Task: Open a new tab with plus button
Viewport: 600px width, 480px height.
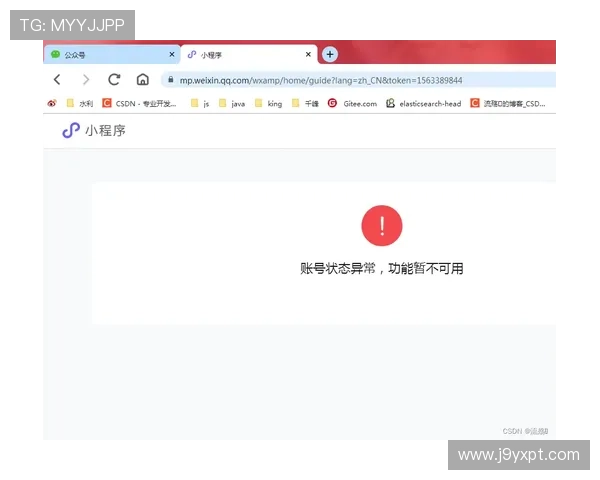Action: pyautogui.click(x=330, y=54)
